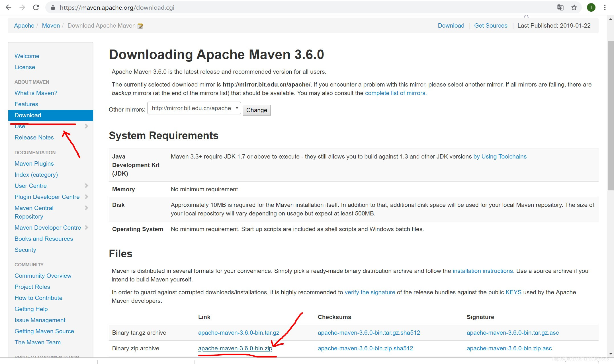This screenshot has width=614, height=364.
Task: Download apache-maven-3.6.0-bin.zip
Action: tap(235, 348)
